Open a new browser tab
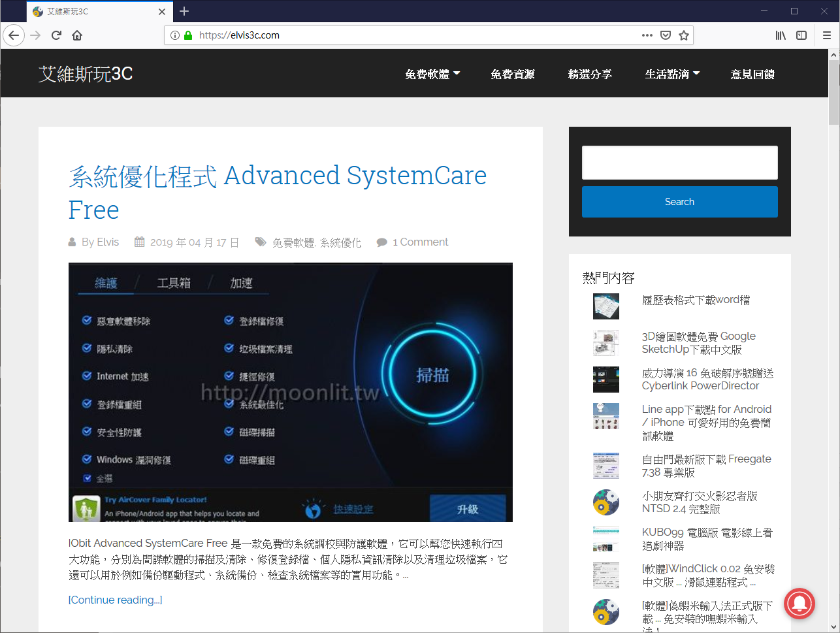 (x=184, y=11)
